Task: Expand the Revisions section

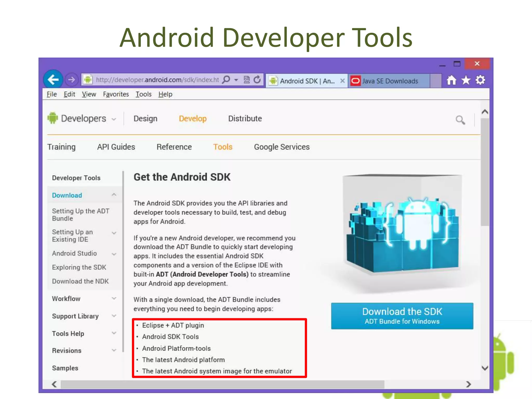Action: 114,350
